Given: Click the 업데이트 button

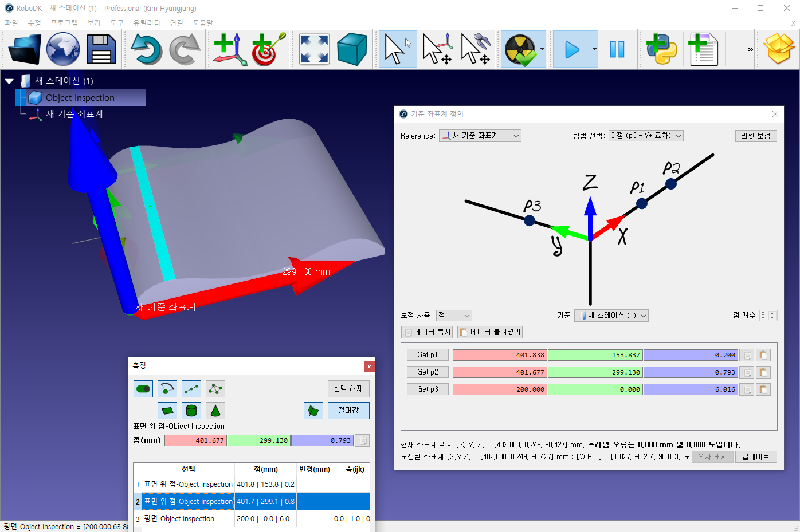Looking at the screenshot, I should [756, 457].
